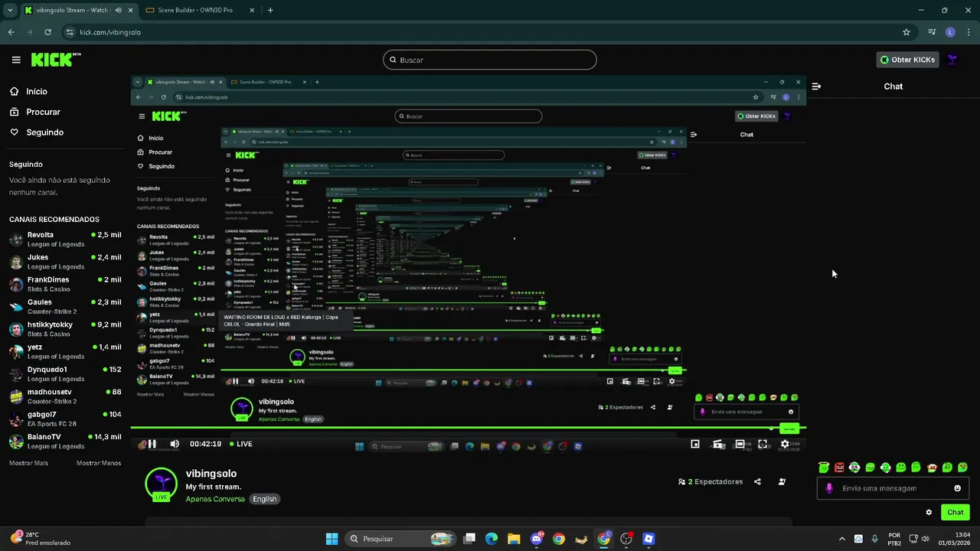Open chat settings gear icon
Screen dimensions: 980x551
click(929, 512)
